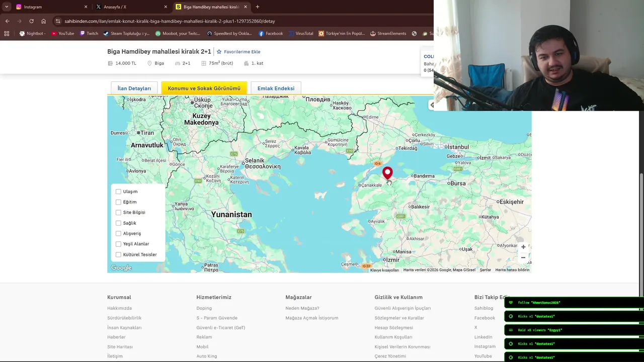This screenshot has height=362, width=644.
Task: Open the Sürdürülebilirlik footer link
Action: (124, 318)
